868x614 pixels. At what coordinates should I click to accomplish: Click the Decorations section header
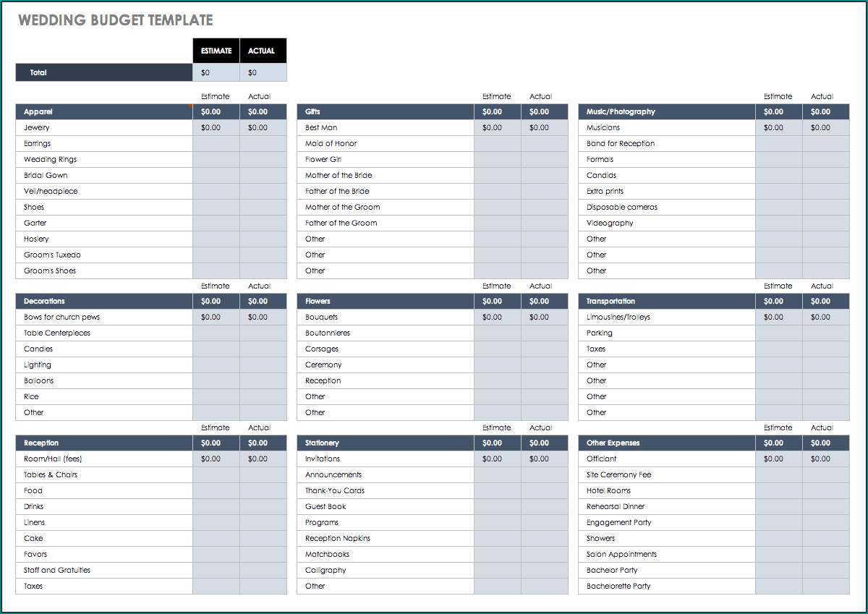[x=104, y=302]
